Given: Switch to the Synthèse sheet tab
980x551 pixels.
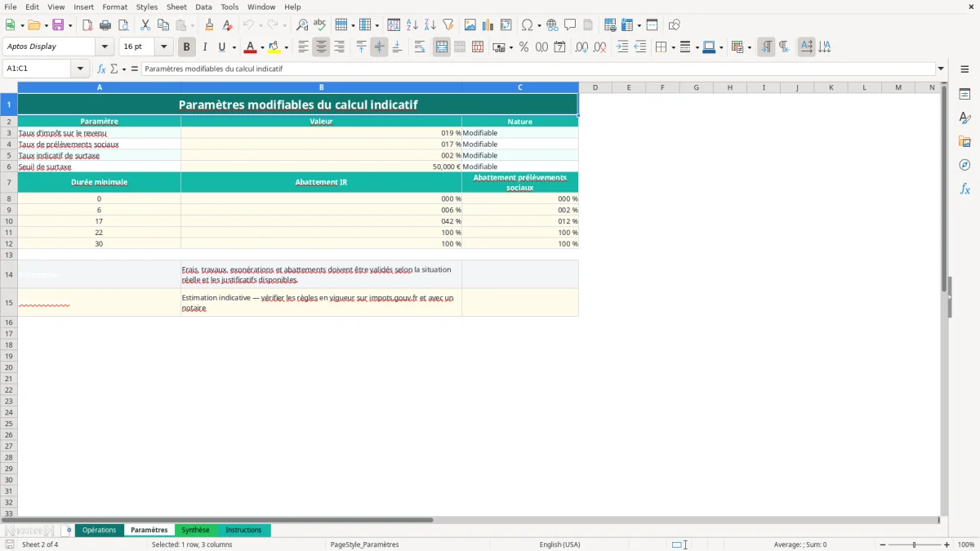Looking at the screenshot, I should [195, 531].
